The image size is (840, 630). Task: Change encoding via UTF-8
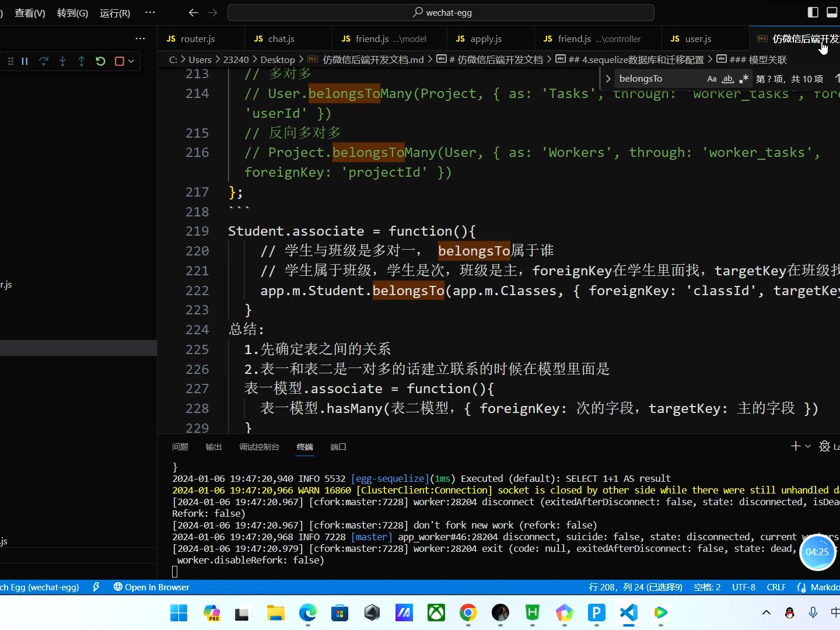tap(744, 587)
